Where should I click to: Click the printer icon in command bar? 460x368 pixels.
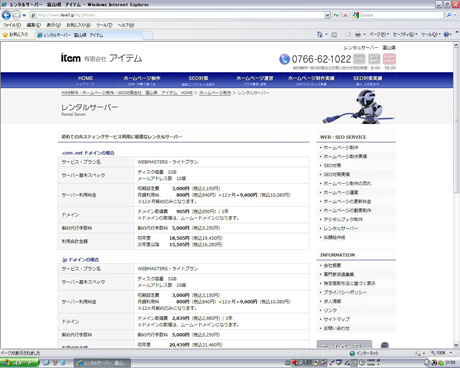point(358,34)
